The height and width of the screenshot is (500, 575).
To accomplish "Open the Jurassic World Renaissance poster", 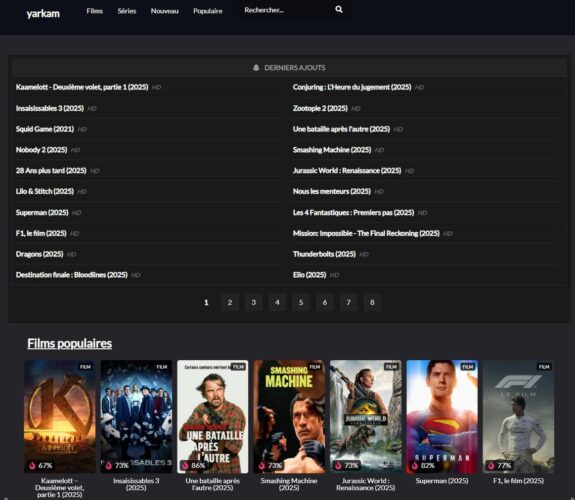I will (x=366, y=416).
